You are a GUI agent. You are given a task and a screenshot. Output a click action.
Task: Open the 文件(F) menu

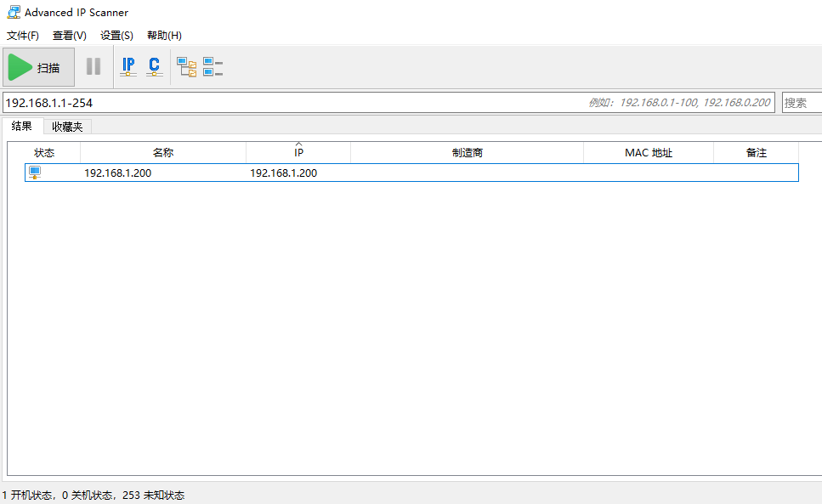pyautogui.click(x=23, y=35)
